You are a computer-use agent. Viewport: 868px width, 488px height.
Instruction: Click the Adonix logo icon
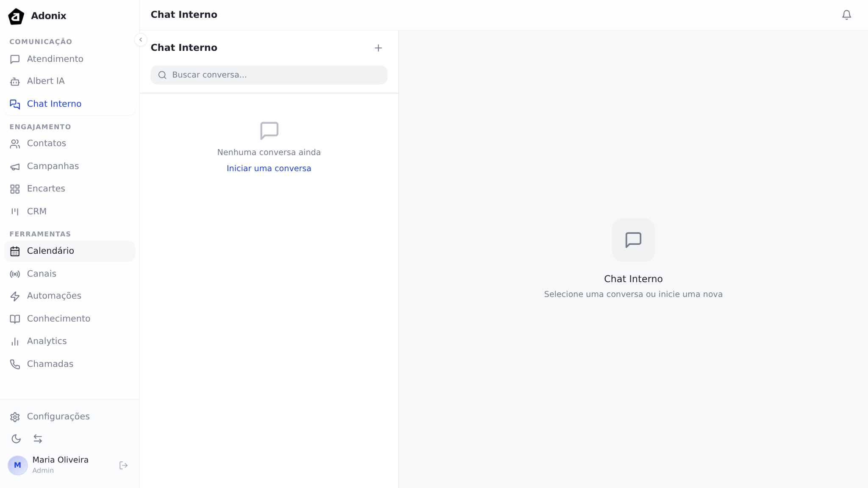(16, 16)
